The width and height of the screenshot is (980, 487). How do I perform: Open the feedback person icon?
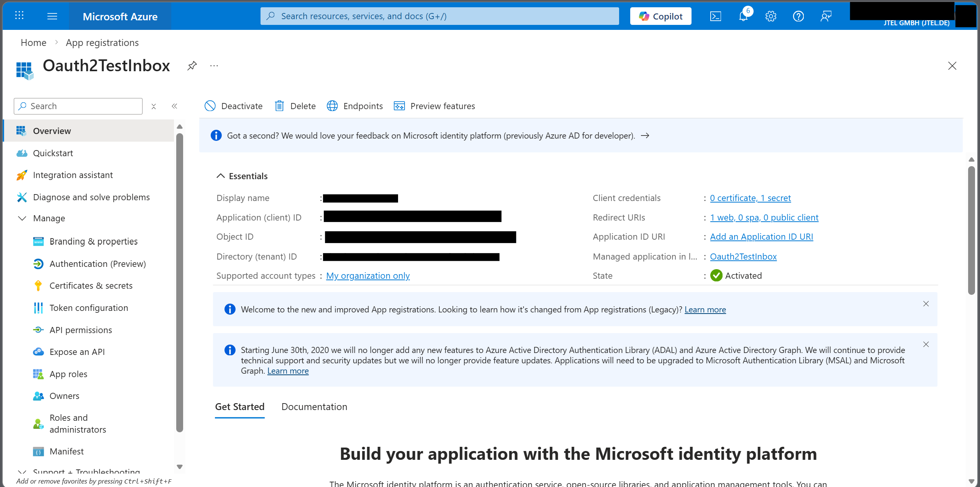click(x=826, y=16)
